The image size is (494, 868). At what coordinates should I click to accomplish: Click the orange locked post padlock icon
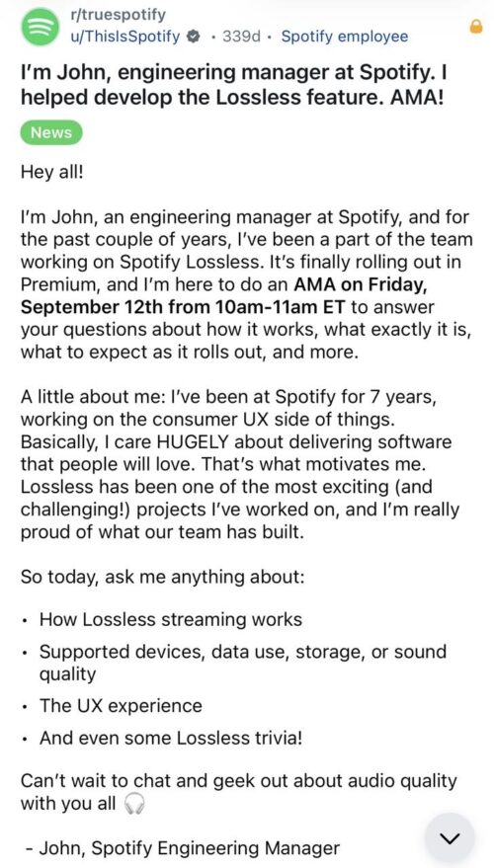coord(476,26)
